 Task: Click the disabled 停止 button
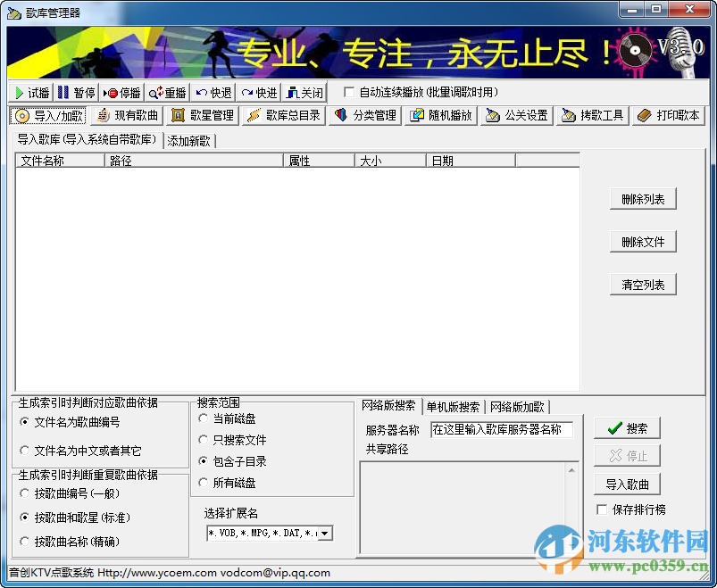[627, 456]
